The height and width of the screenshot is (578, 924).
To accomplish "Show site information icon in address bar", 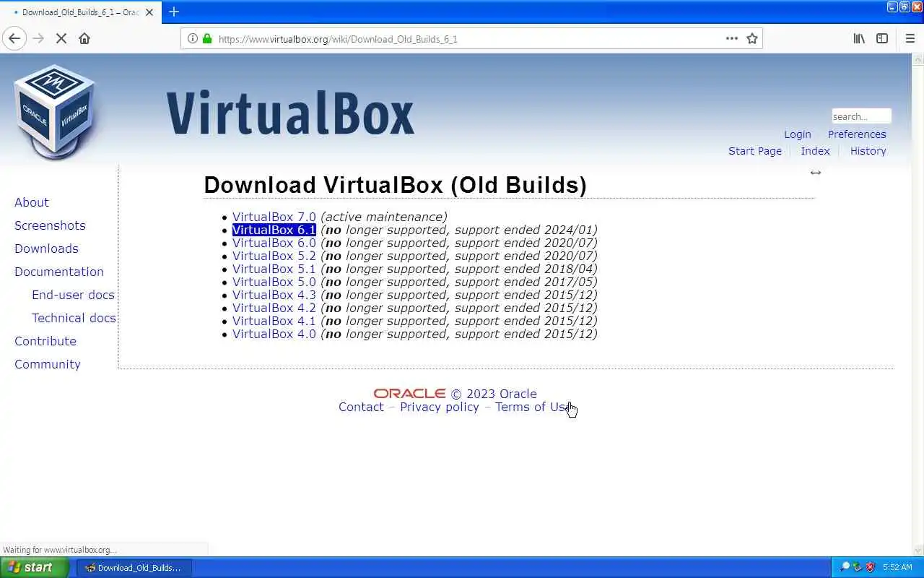I will (192, 38).
